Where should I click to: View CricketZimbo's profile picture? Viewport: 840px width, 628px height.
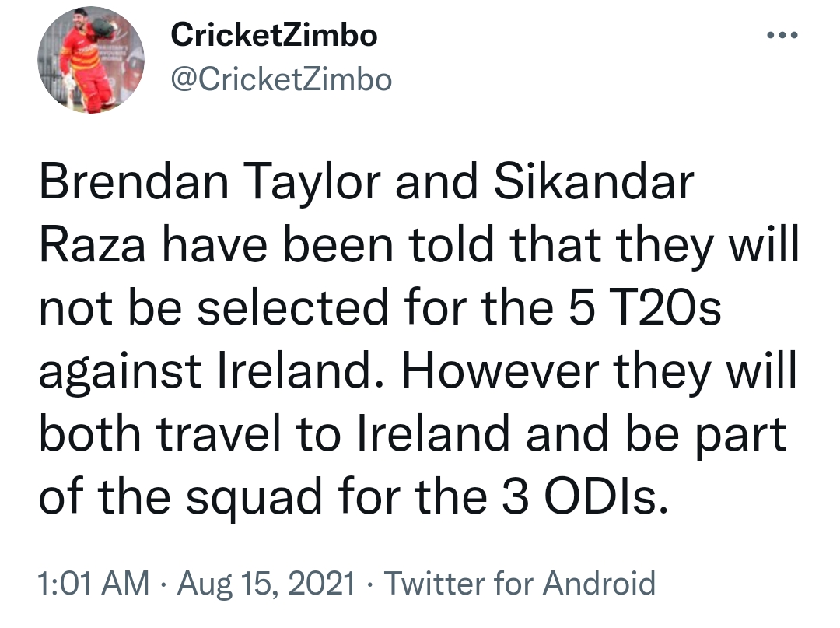(90, 59)
